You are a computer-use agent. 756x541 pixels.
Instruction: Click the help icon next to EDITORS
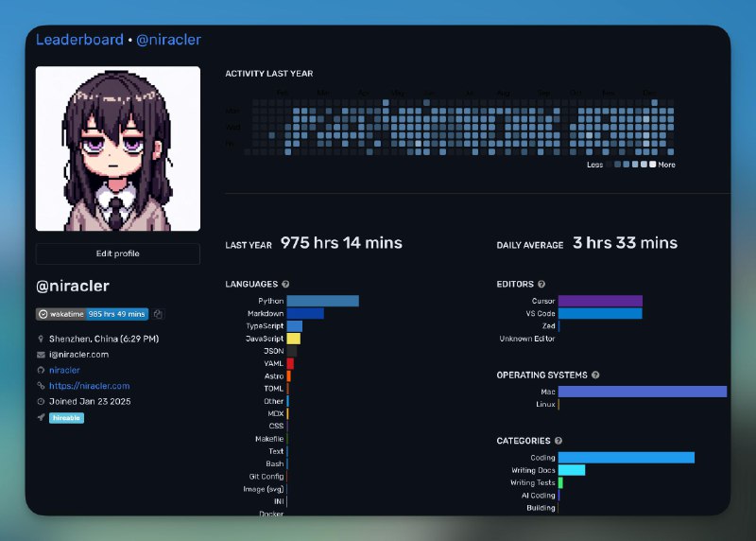[x=541, y=284]
